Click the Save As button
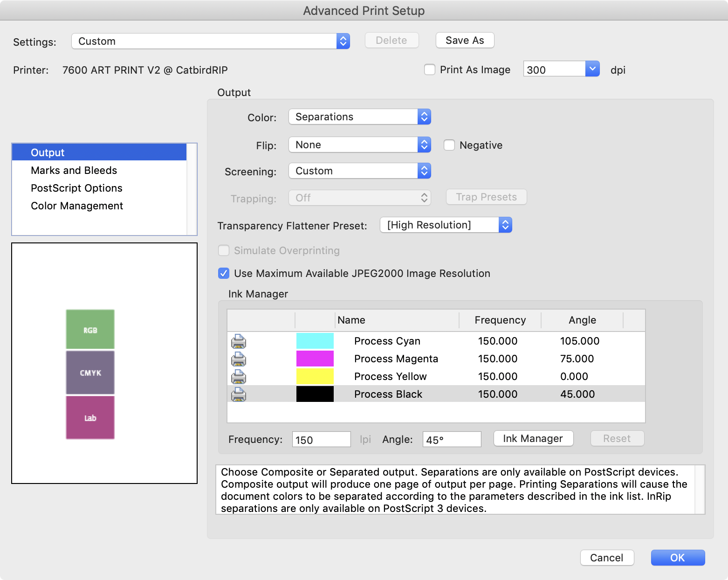The image size is (728, 580). coord(464,40)
